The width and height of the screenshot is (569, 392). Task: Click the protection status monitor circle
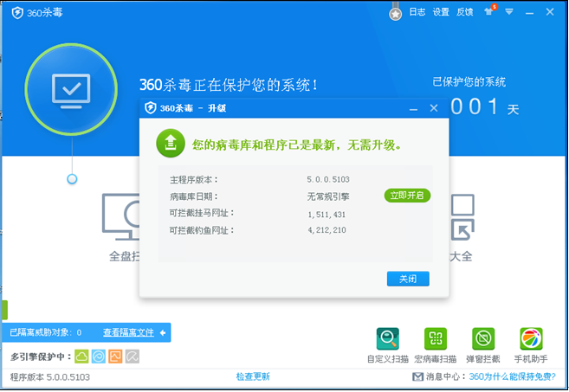tap(71, 90)
